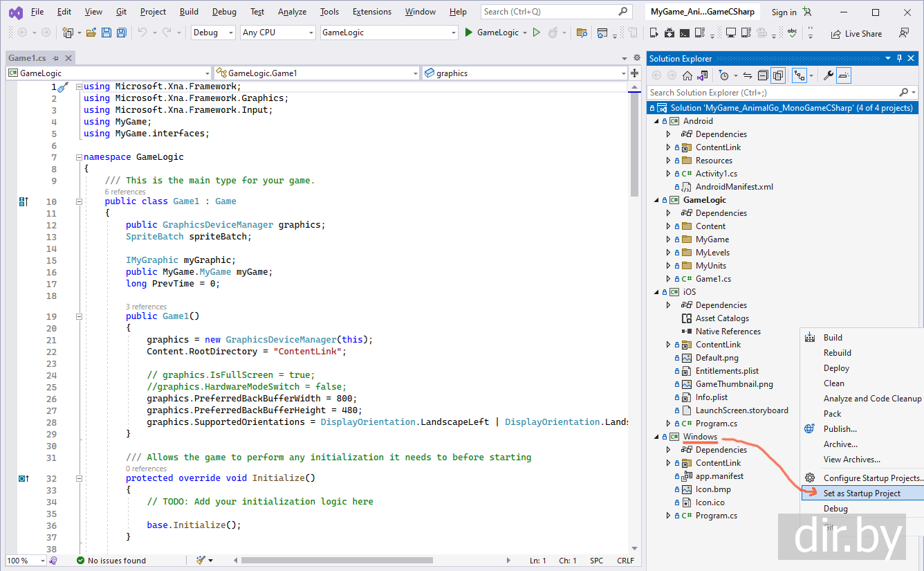Expand the MyLevels folder in Solution Explorer
The height and width of the screenshot is (571, 924).
coord(668,253)
